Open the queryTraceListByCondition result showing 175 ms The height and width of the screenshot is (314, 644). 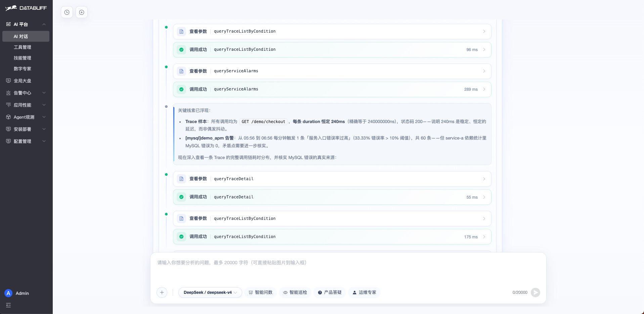coord(332,237)
